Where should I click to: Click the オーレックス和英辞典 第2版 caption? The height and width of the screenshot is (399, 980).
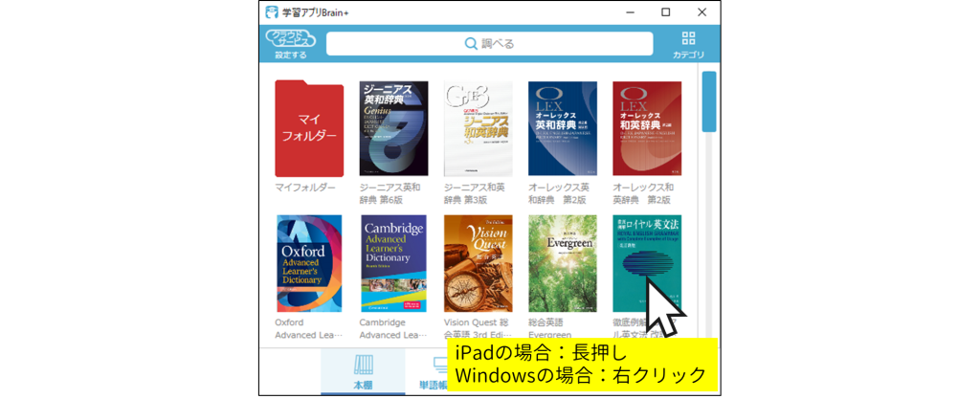tap(642, 193)
